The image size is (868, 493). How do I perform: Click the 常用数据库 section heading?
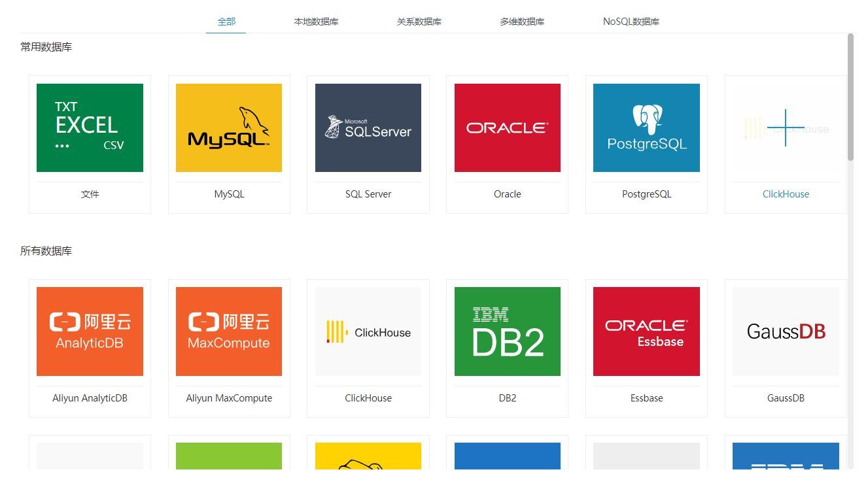pyautogui.click(x=46, y=47)
